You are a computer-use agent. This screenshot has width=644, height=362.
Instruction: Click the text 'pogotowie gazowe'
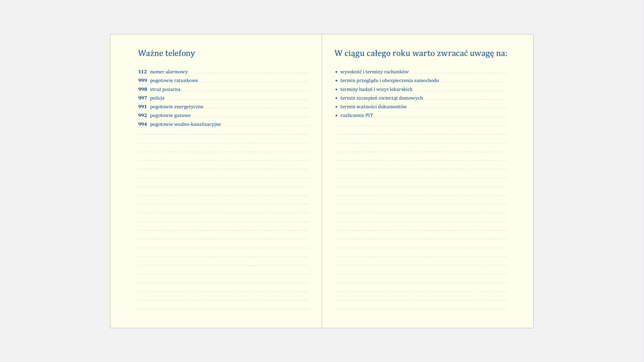pos(170,116)
